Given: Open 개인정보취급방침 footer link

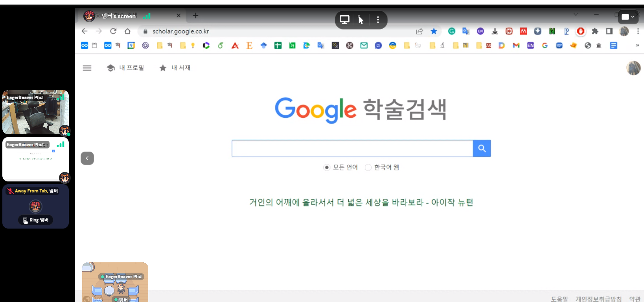Looking at the screenshot, I should pyautogui.click(x=599, y=299).
